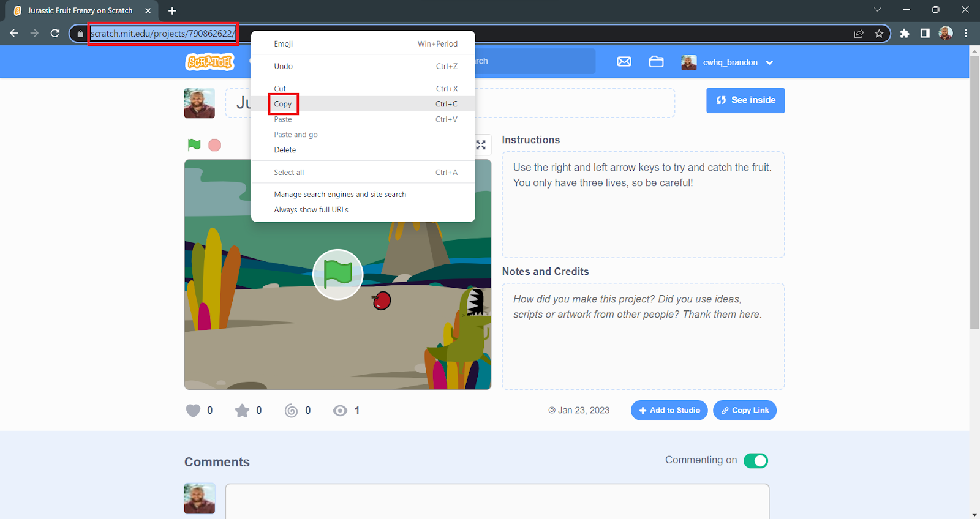Open the messages envelope icon
The image size is (980, 519).
coord(624,62)
